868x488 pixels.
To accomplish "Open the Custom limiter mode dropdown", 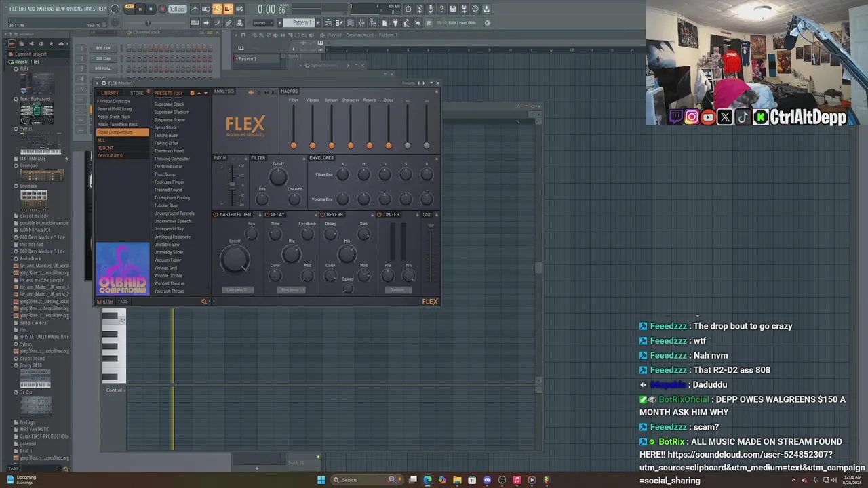I will tap(397, 290).
